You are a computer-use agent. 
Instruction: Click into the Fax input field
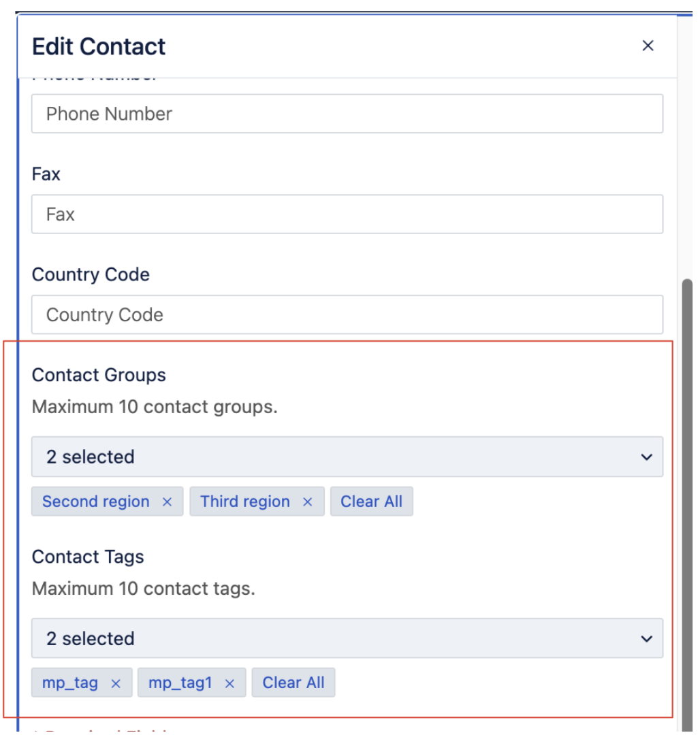(x=347, y=214)
